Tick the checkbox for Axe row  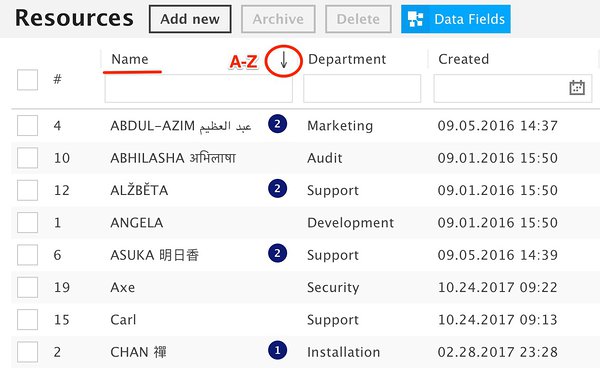pyautogui.click(x=28, y=287)
